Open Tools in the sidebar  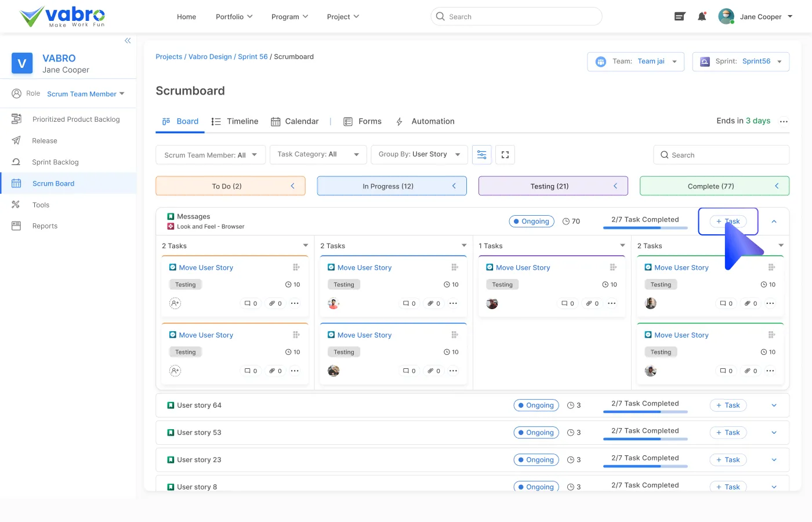(41, 205)
